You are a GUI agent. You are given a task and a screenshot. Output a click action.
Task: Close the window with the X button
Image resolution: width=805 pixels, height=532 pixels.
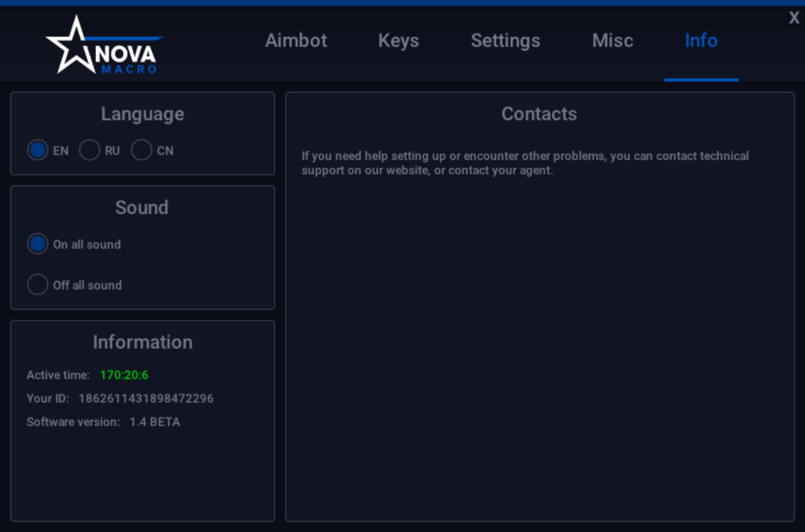click(793, 18)
